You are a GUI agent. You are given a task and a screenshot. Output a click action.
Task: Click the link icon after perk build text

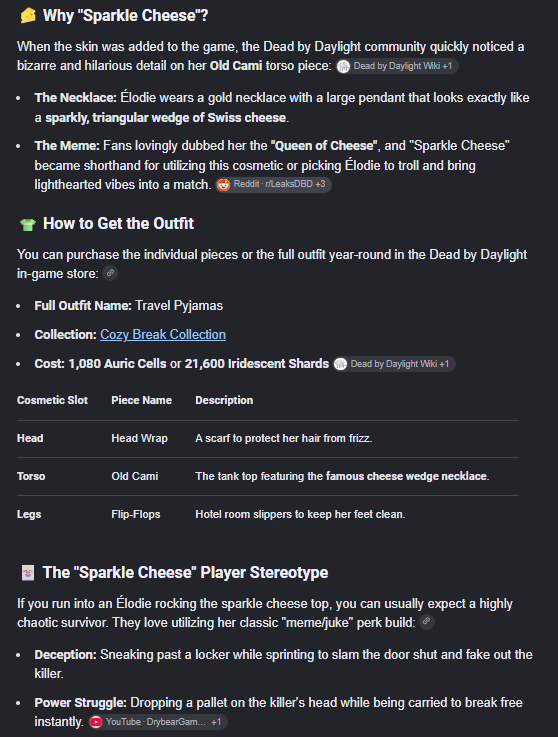[x=427, y=622]
